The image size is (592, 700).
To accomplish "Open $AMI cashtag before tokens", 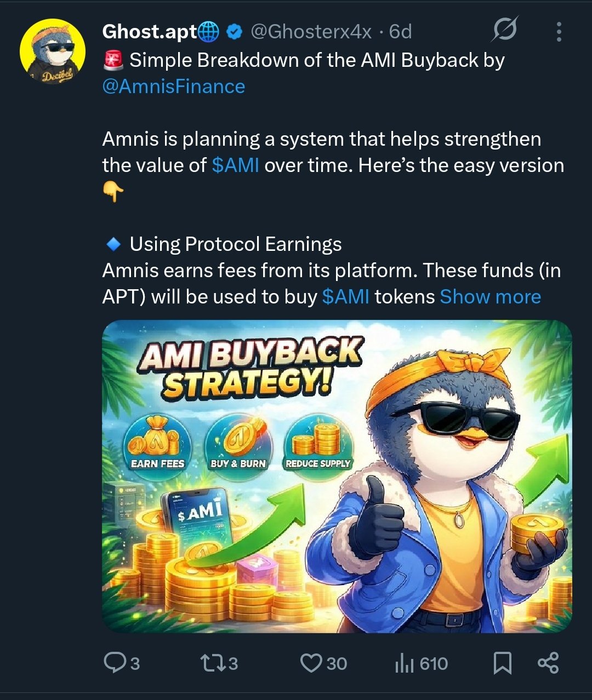I will tap(346, 296).
